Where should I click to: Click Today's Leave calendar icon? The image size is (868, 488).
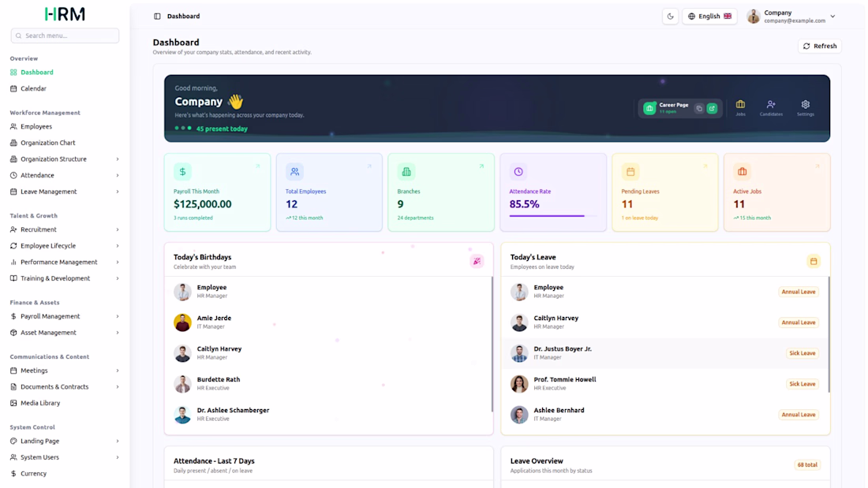click(814, 261)
